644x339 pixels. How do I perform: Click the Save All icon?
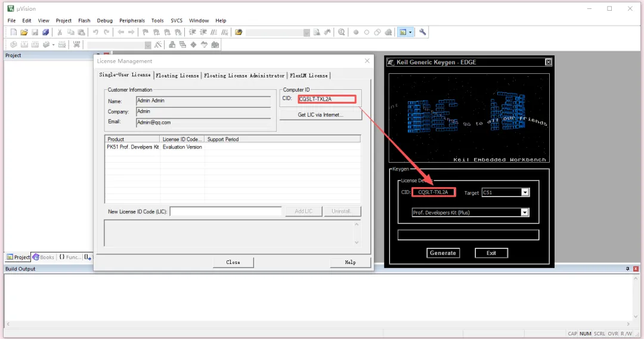pos(45,32)
